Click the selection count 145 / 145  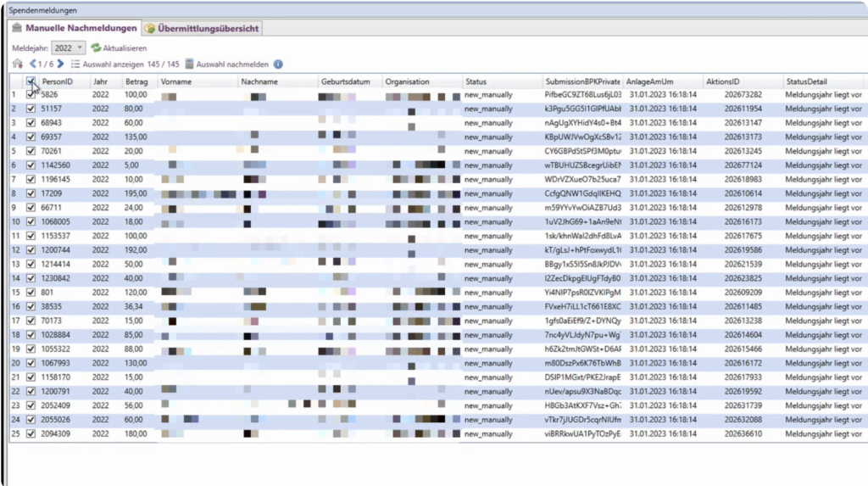[x=164, y=64]
